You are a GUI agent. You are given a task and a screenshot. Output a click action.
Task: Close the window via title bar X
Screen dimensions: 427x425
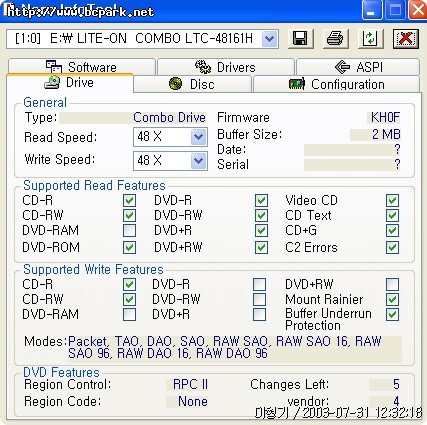[x=418, y=10]
